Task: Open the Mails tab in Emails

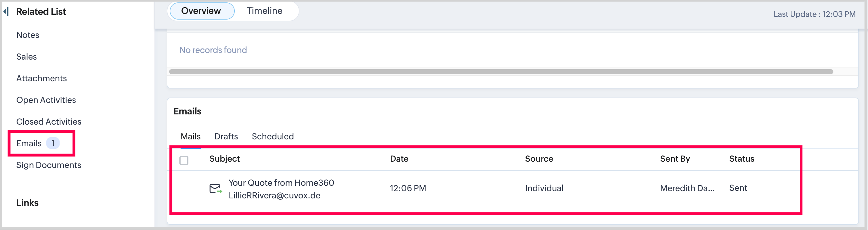Action: 191,136
